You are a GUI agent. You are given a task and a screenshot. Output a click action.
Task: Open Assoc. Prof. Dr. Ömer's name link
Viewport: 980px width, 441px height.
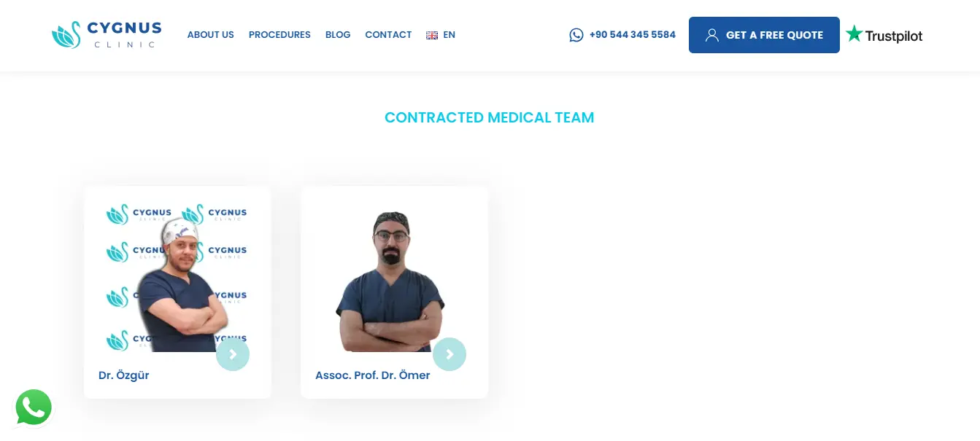[372, 375]
